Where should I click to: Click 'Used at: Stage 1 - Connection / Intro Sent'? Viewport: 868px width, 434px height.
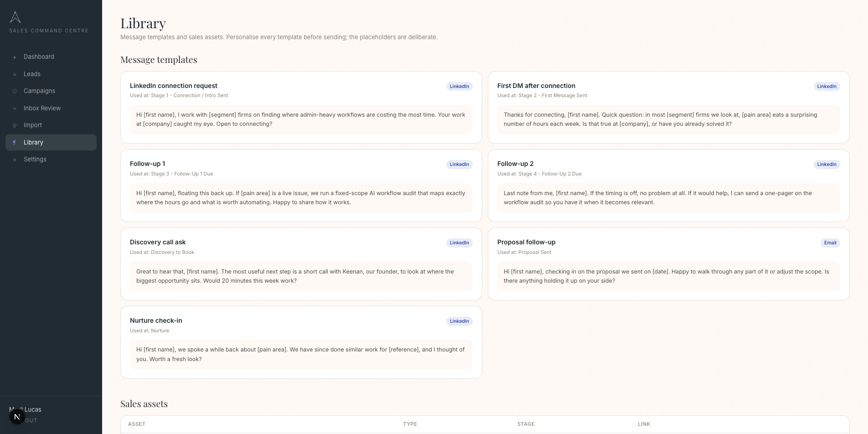click(x=179, y=95)
